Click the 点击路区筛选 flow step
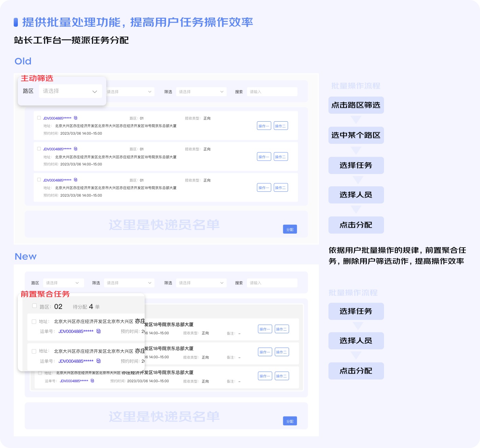 (x=356, y=105)
